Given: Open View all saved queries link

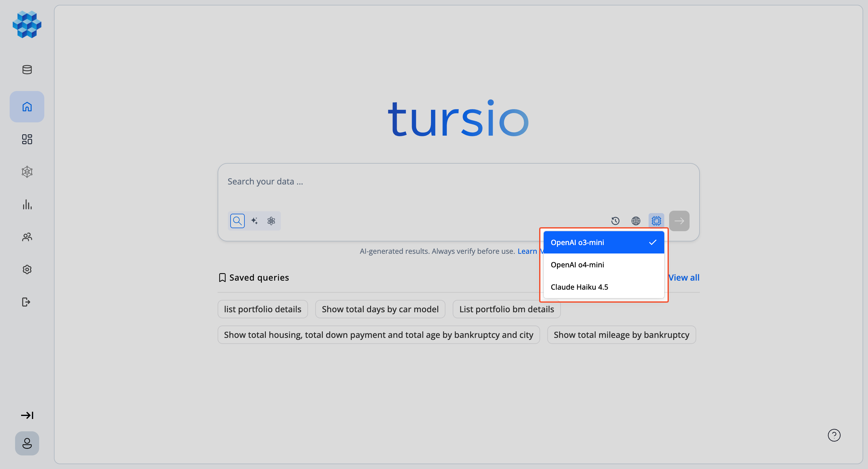Looking at the screenshot, I should coord(684,278).
